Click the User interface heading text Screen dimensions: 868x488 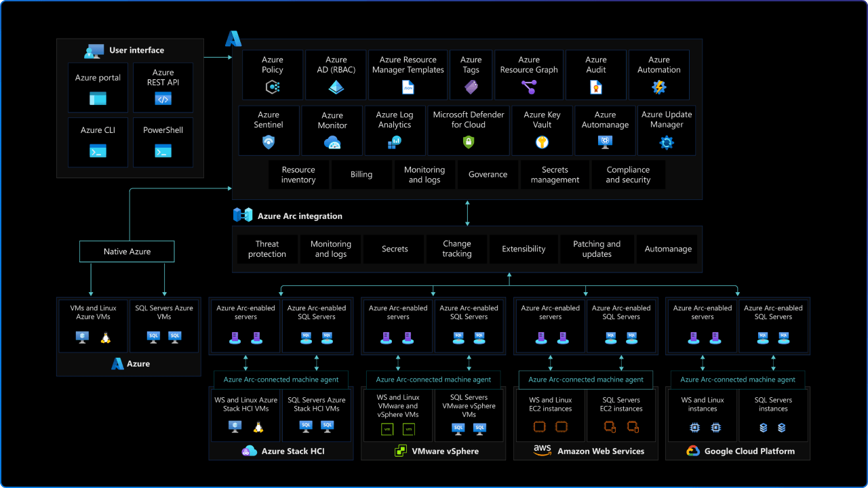[x=136, y=50]
